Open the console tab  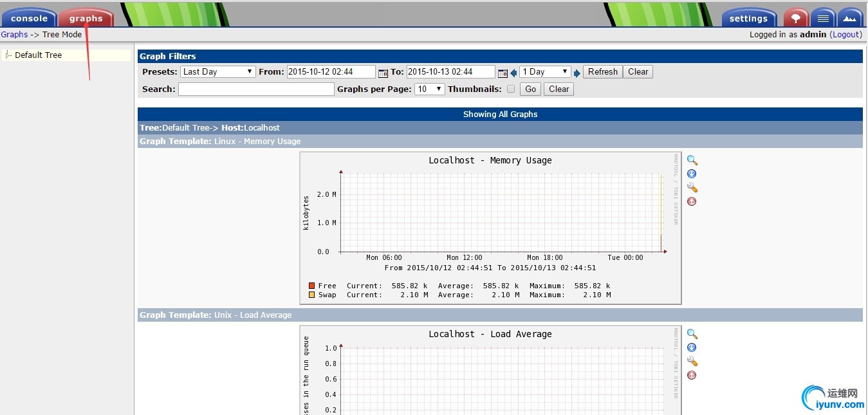[29, 18]
